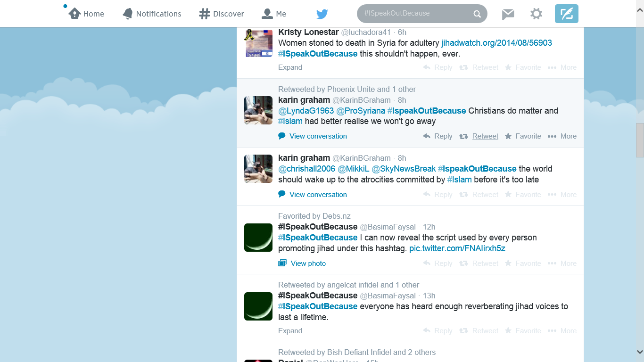Screen dimensions: 644x362
Task: Reply to karin graham's 'world should wake up' tweet
Action: pyautogui.click(x=438, y=195)
